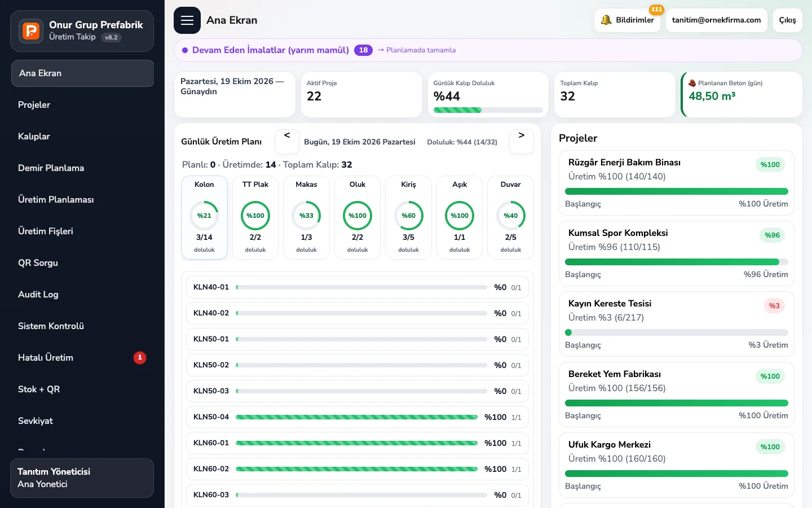The height and width of the screenshot is (508, 812).
Task: Click the Duvar %40 circular gauge
Action: (511, 216)
